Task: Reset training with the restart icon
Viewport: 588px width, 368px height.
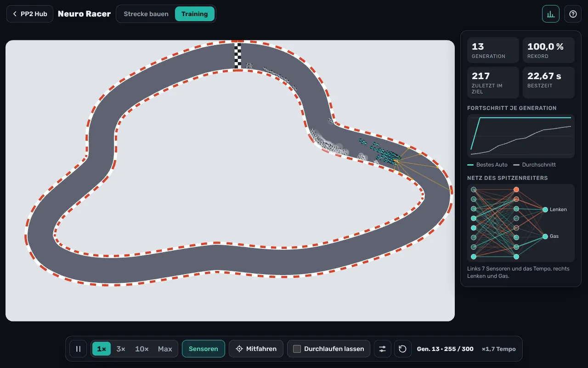Action: (x=403, y=349)
